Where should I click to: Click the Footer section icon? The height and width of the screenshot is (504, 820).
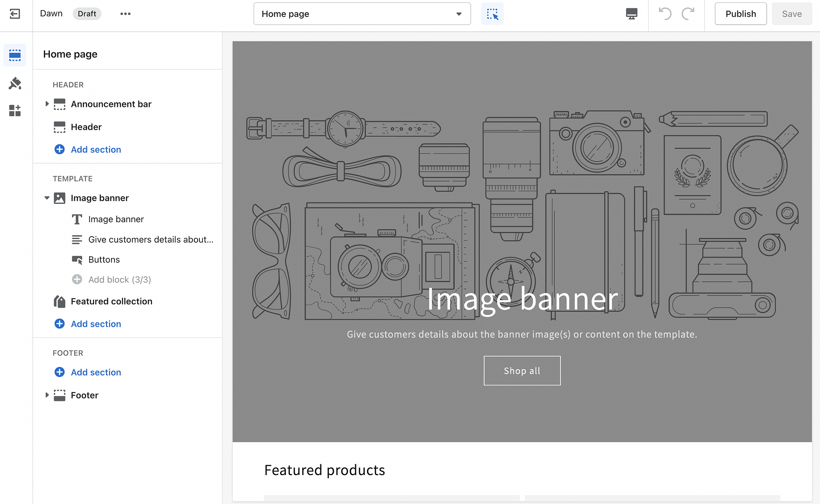point(60,395)
